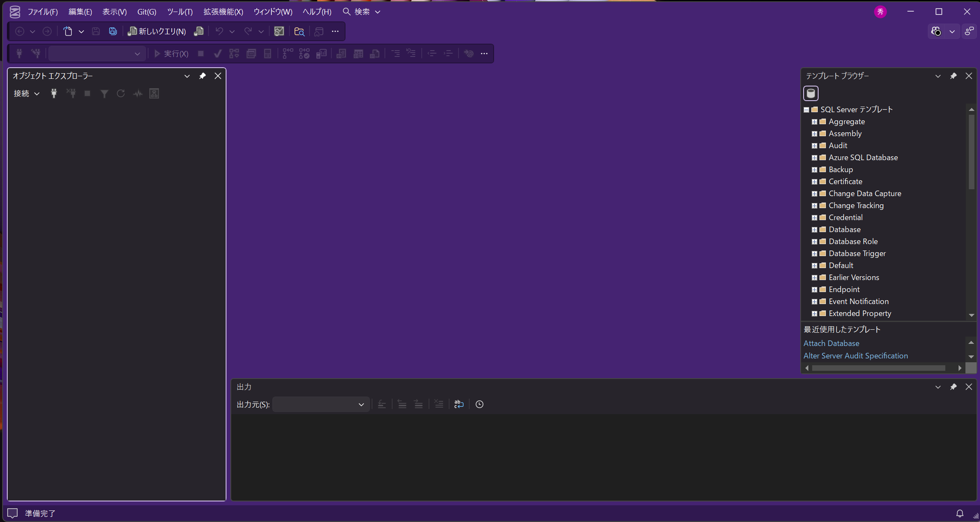The width and height of the screenshot is (980, 522).
Task: Expand the Backup template folder
Action: coord(814,170)
